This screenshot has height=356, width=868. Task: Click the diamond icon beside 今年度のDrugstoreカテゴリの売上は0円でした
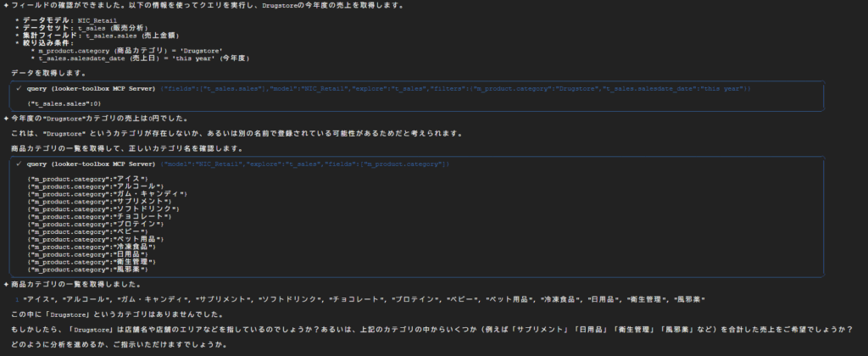pyautogui.click(x=6, y=119)
